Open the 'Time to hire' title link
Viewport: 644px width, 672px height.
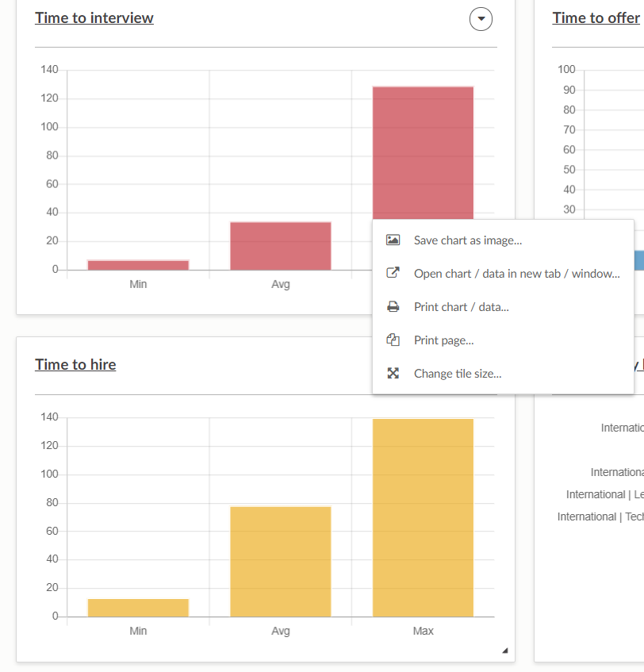(75, 365)
